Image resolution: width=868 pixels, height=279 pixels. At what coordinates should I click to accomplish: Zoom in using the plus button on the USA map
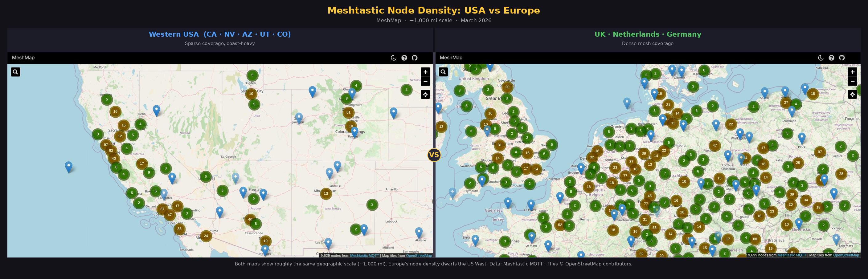coord(426,72)
